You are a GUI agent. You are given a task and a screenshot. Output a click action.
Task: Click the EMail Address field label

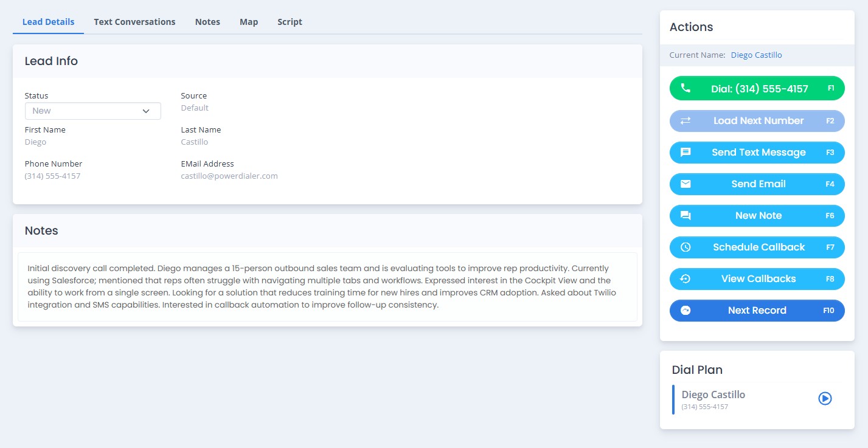207,164
